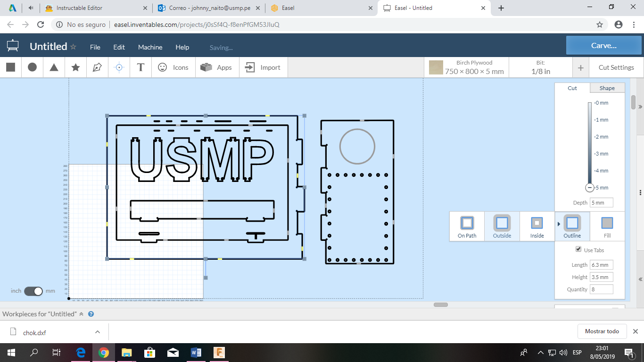Click the cut panel vertical scrollbar

(633, 101)
